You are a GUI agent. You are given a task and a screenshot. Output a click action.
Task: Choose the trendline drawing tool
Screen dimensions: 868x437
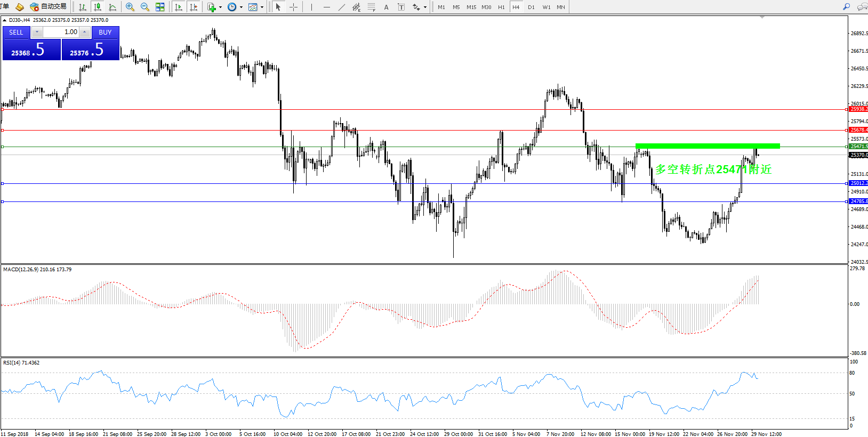[341, 7]
